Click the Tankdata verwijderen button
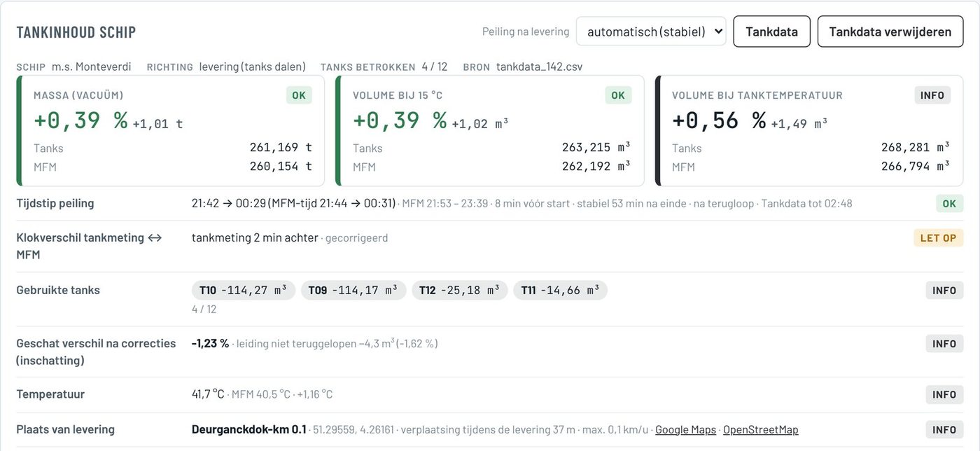The width and height of the screenshot is (980, 451). click(x=890, y=32)
